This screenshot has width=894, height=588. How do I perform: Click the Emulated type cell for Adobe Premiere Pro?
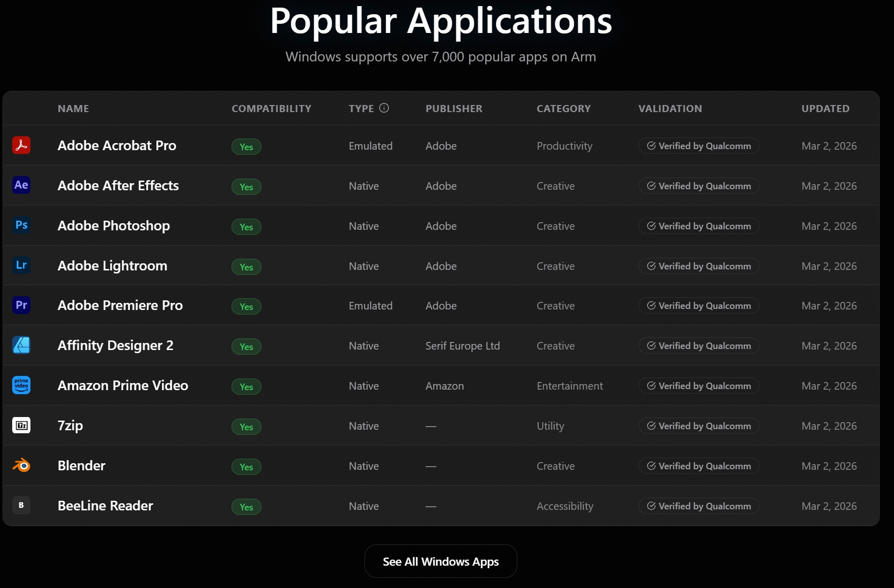click(x=371, y=306)
